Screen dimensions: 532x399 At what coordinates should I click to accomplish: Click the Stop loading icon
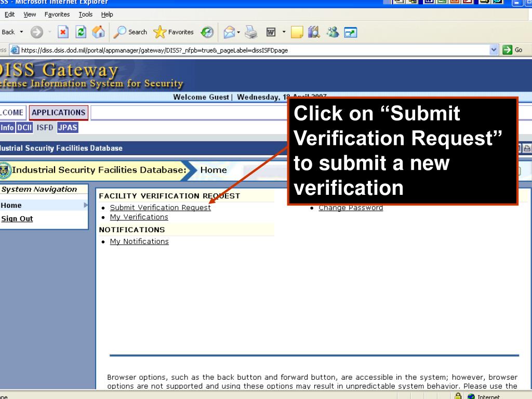coord(63,32)
